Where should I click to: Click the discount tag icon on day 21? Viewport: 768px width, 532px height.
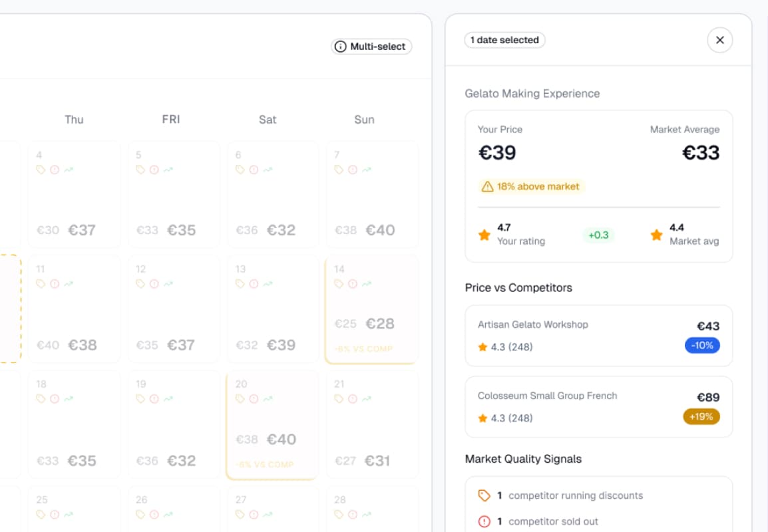(339, 399)
